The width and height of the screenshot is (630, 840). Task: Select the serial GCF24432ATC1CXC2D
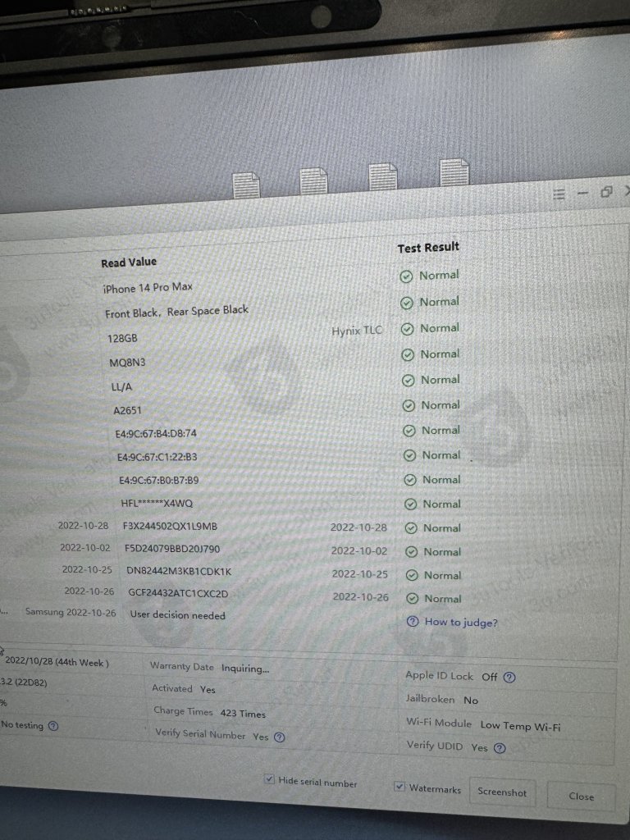178,593
